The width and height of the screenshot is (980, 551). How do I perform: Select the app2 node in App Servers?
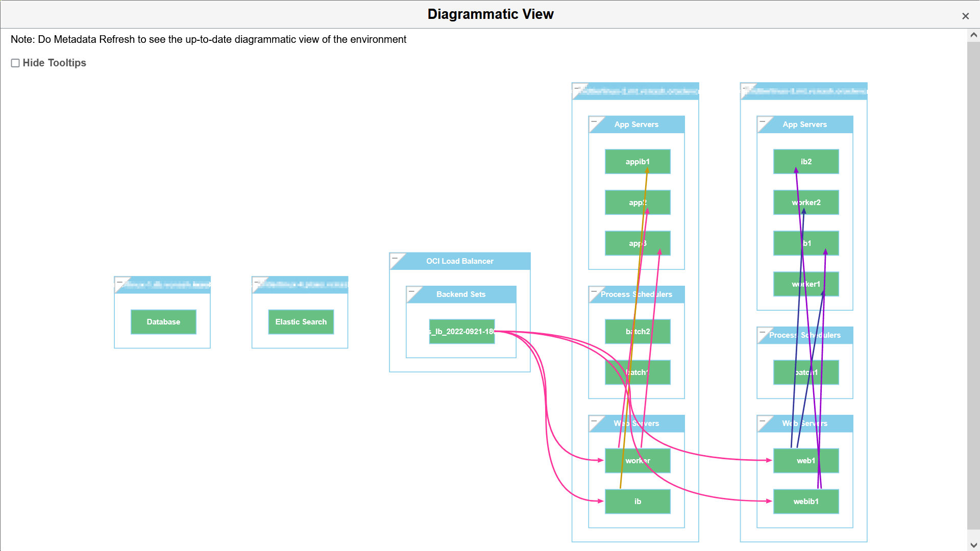pos(638,203)
